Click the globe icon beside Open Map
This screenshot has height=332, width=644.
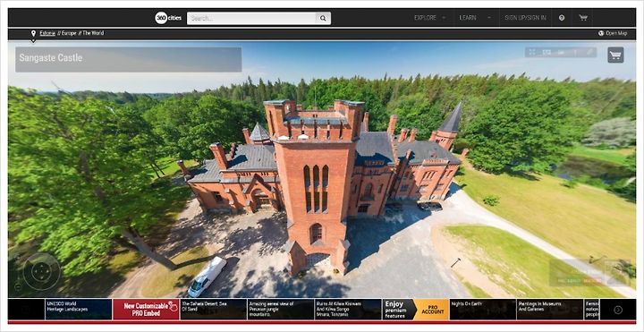pyautogui.click(x=601, y=33)
